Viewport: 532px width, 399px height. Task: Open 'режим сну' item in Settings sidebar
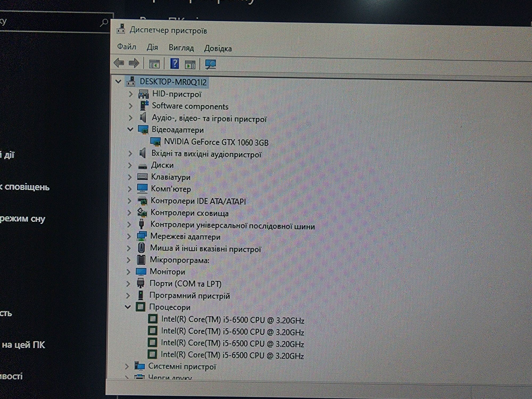(x=23, y=219)
